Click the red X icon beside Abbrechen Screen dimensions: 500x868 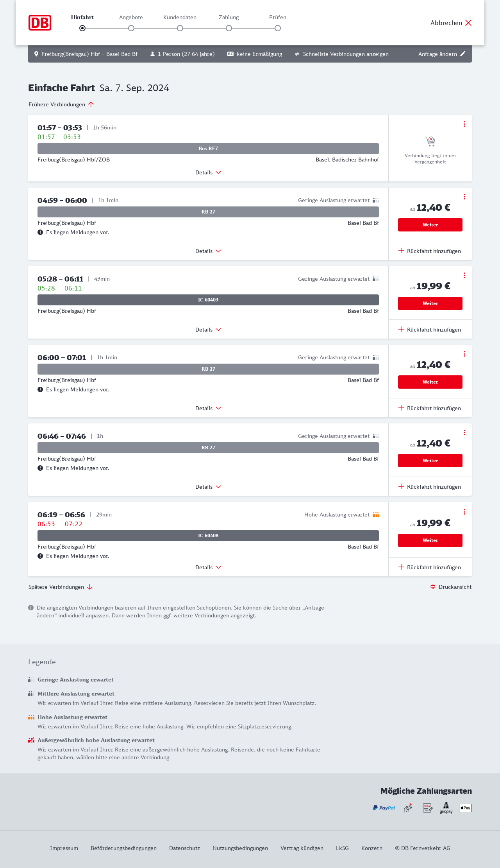pyautogui.click(x=468, y=23)
